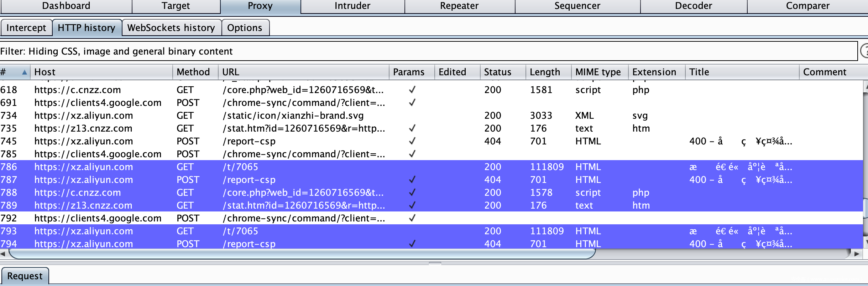
Task: Switch to the Intruder tab
Action: click(352, 6)
